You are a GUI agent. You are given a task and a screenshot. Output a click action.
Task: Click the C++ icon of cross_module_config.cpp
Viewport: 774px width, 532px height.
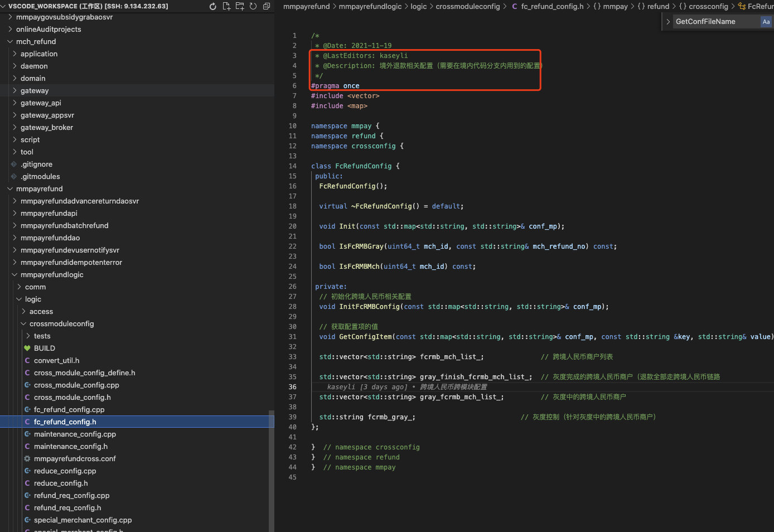27,385
